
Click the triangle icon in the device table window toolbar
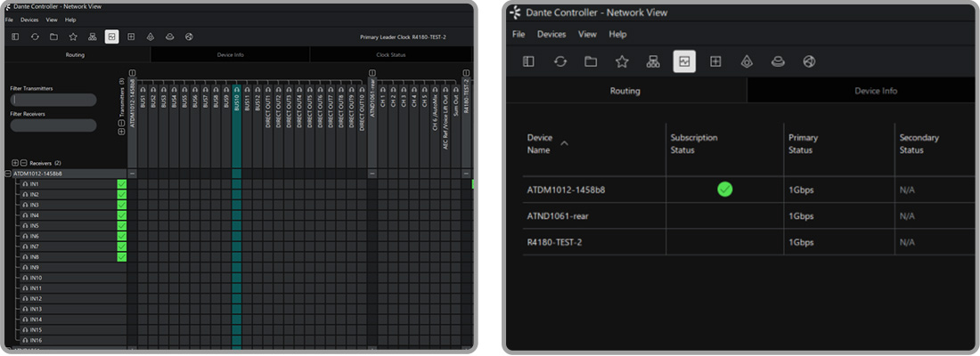tap(747, 61)
